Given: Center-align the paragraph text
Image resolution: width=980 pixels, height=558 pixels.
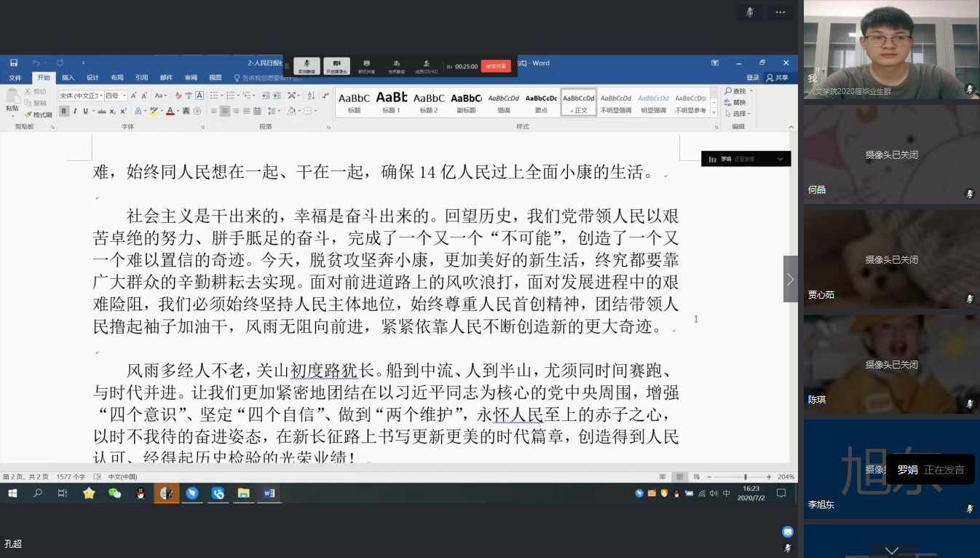Looking at the screenshot, I should tap(225, 111).
